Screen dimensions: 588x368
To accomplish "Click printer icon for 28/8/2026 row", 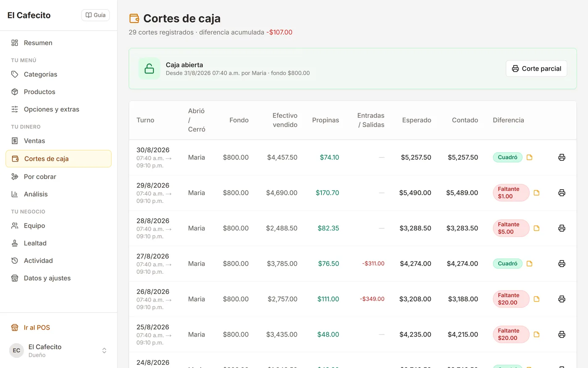I will coord(562,228).
